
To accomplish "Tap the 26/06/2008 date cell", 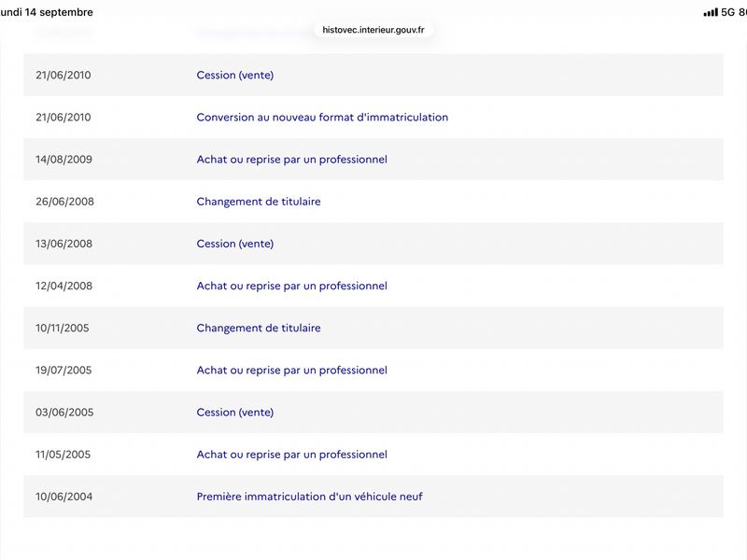I will pos(64,202).
